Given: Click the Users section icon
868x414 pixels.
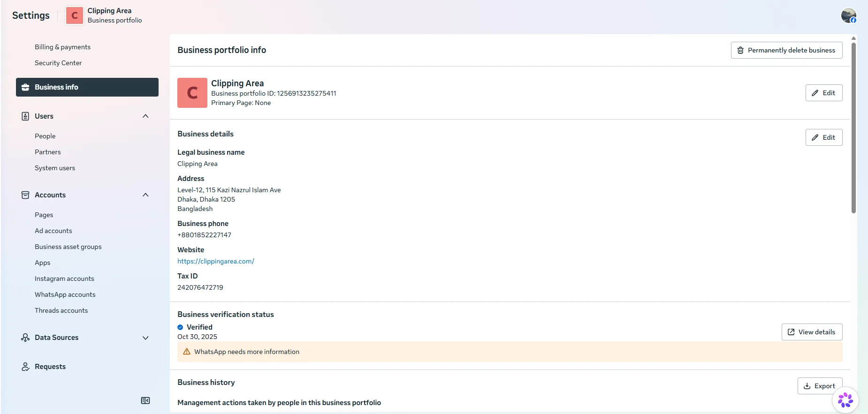Looking at the screenshot, I should pos(25,116).
